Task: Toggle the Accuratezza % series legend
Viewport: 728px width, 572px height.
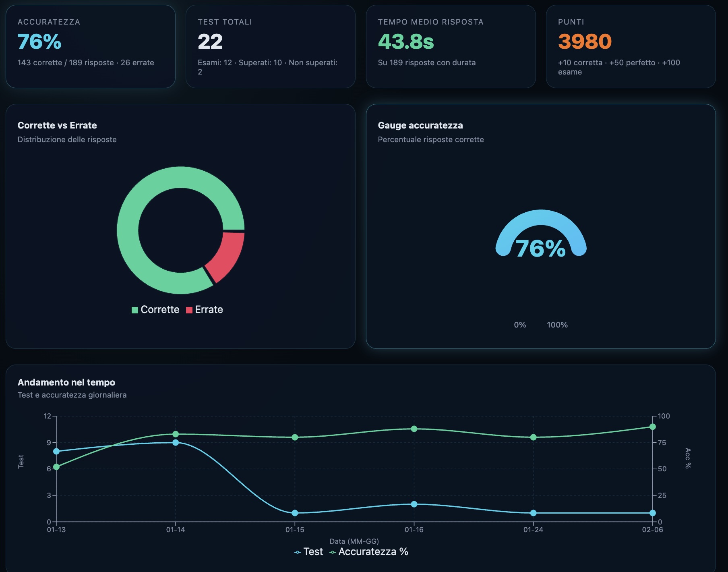Action: click(x=369, y=552)
